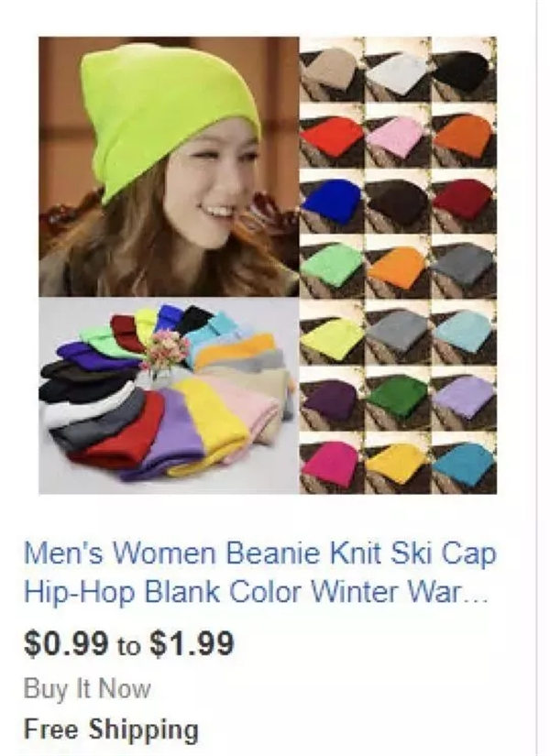The image size is (550, 756).
Task: Select the mint green beanie swatch
Action: [332, 267]
